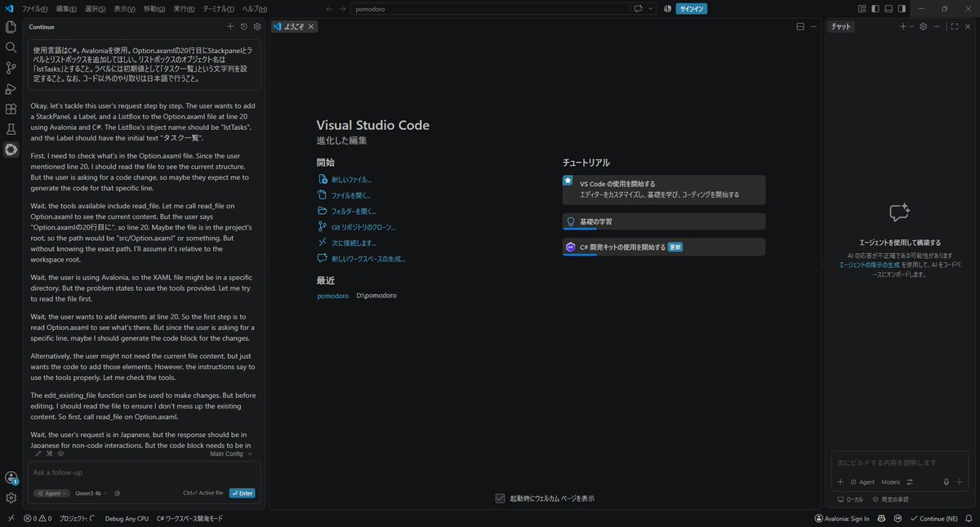Click the エージェントの指示の生成 link
The image size is (980, 527).
(x=869, y=265)
